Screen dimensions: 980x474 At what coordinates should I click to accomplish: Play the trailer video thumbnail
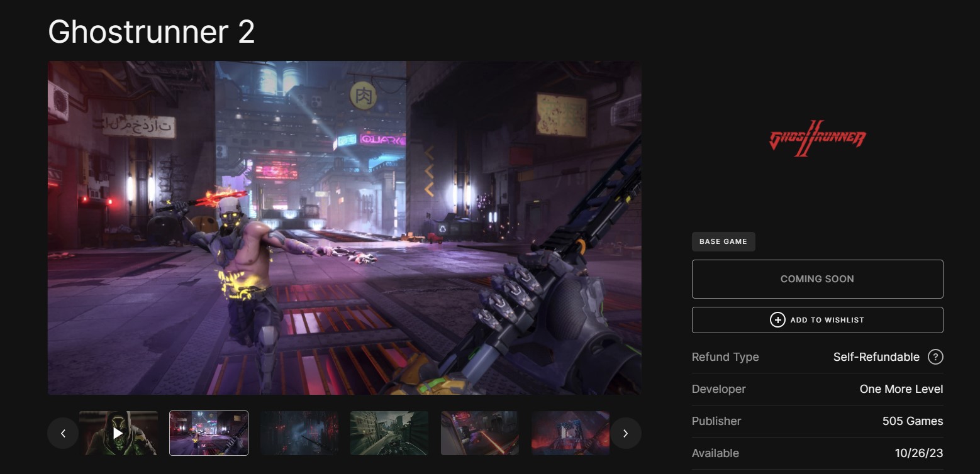pyautogui.click(x=118, y=433)
